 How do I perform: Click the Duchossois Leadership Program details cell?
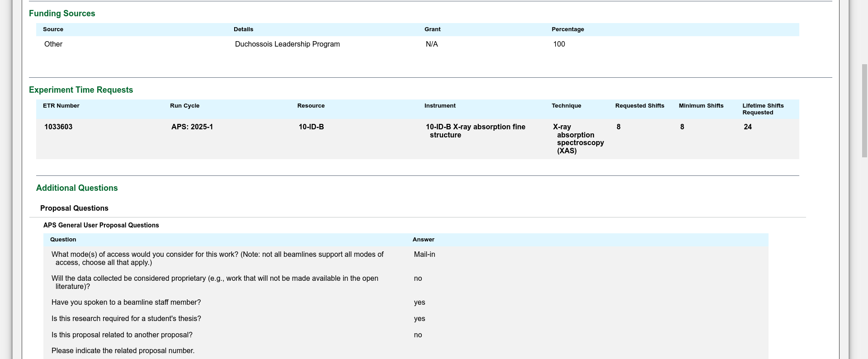287,44
